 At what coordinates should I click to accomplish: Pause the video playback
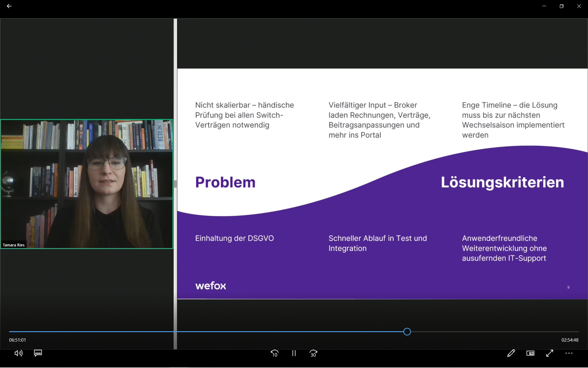[294, 353]
